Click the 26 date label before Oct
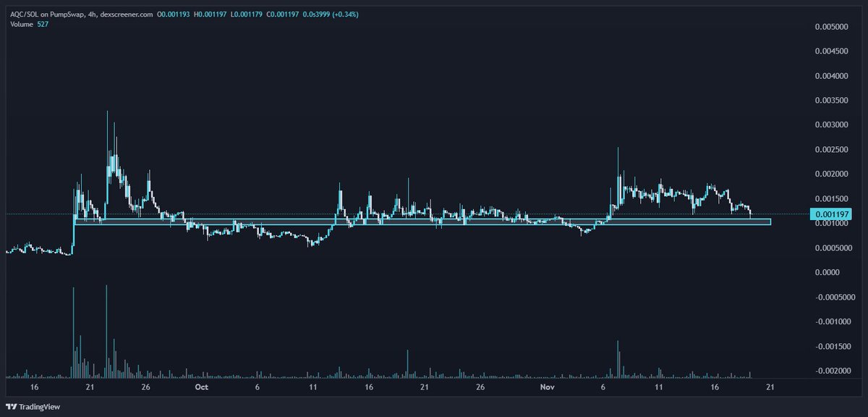Viewport: 868px width, 417px height. click(x=145, y=387)
